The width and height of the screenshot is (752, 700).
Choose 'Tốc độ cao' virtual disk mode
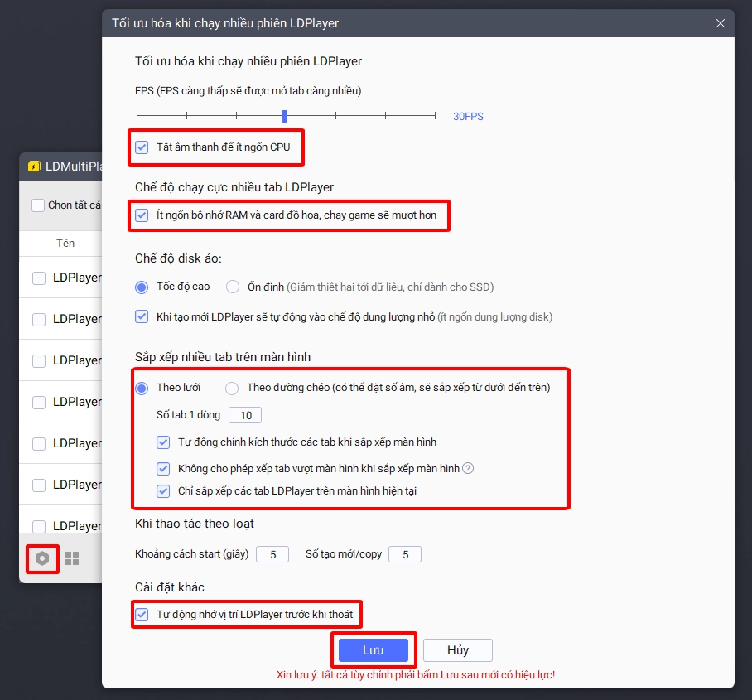click(x=142, y=287)
